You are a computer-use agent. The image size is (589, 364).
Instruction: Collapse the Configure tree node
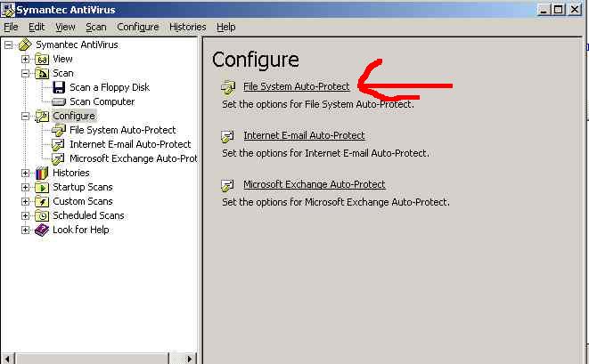pyautogui.click(x=26, y=116)
